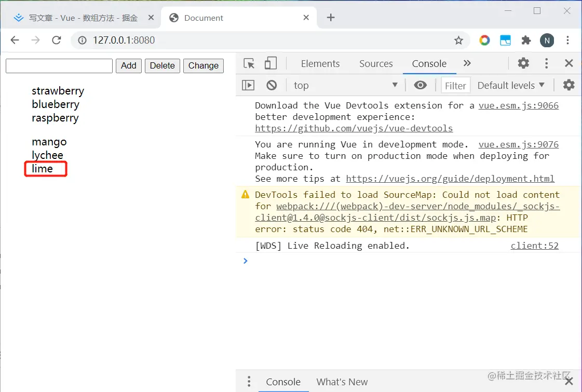Open the vue.esm.js:9066 source link
The image size is (582, 392).
point(518,105)
